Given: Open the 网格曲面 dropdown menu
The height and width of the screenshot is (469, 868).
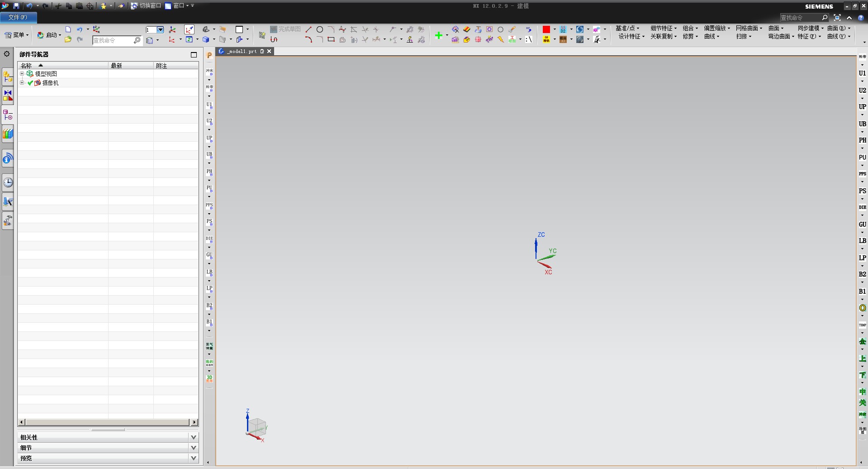Looking at the screenshot, I should click(x=749, y=28).
